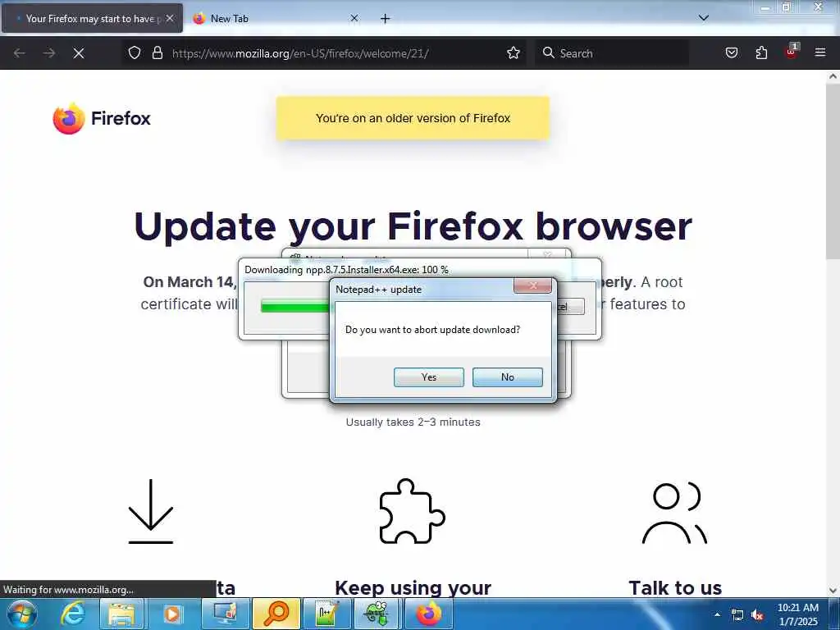This screenshot has height=630, width=840.
Task: Click 'Keep using your' heading
Action: [x=413, y=587]
